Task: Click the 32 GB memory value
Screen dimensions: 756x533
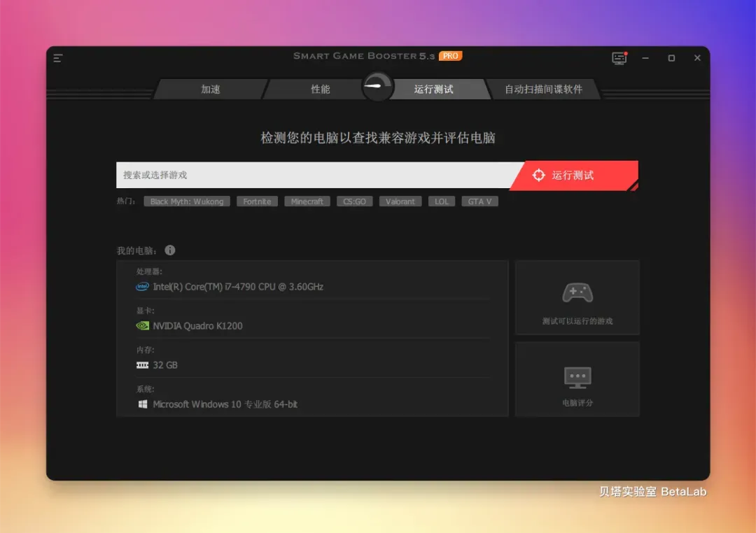Action: (165, 365)
